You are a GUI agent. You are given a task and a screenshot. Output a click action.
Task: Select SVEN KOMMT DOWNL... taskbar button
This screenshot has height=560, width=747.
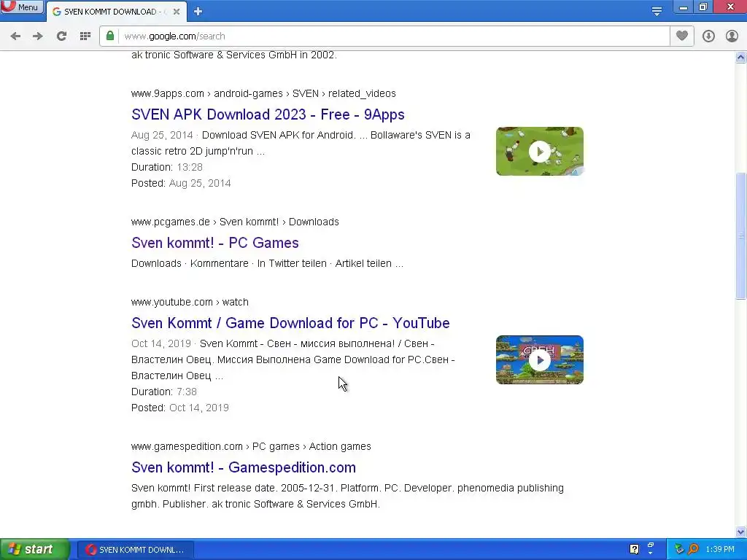[x=136, y=550]
